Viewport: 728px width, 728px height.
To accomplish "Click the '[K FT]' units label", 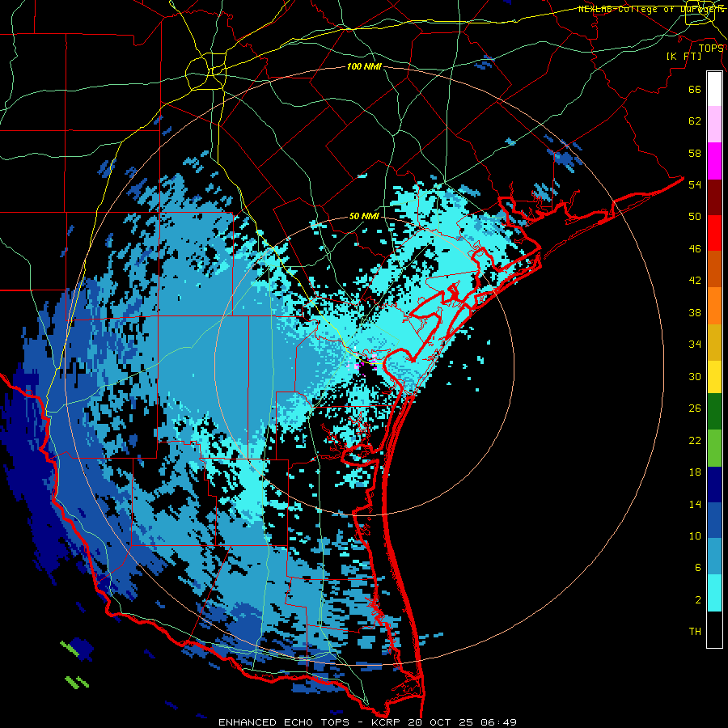I will pos(684,56).
